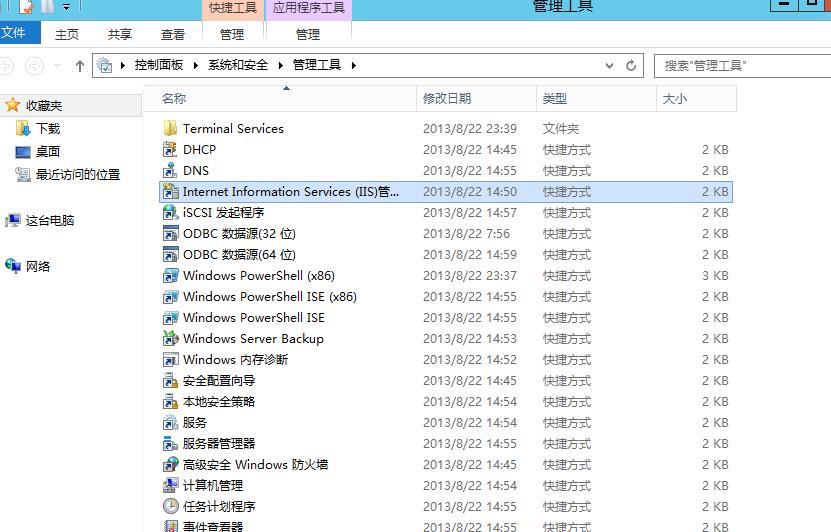
Task: Click the 任务计划程序 clock icon
Action: point(170,507)
